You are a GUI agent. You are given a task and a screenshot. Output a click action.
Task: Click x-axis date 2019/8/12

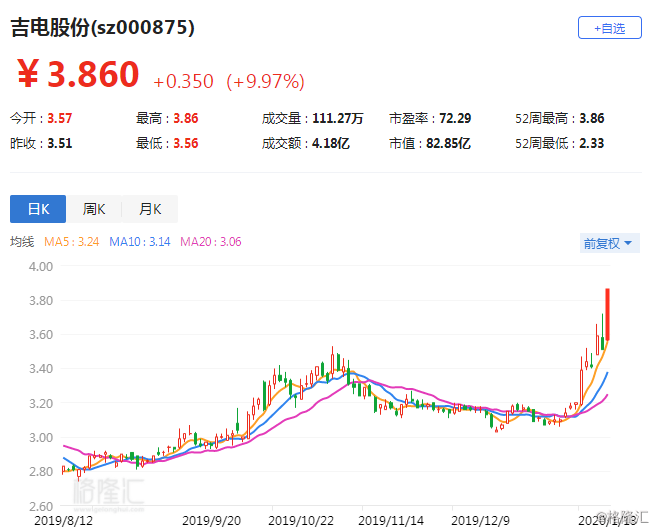click(x=63, y=521)
